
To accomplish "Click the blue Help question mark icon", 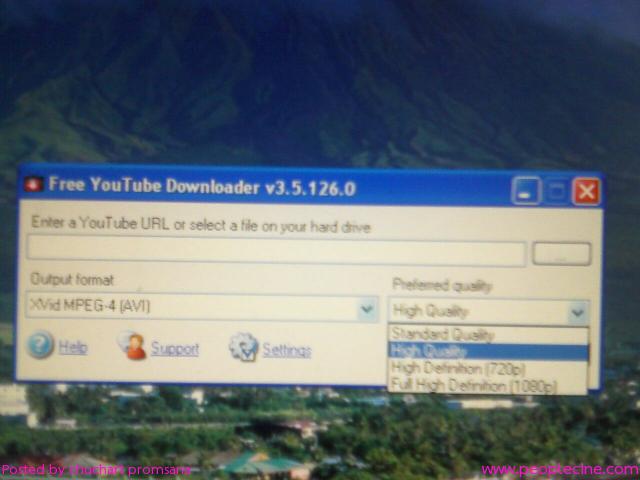I will pyautogui.click(x=40, y=345).
